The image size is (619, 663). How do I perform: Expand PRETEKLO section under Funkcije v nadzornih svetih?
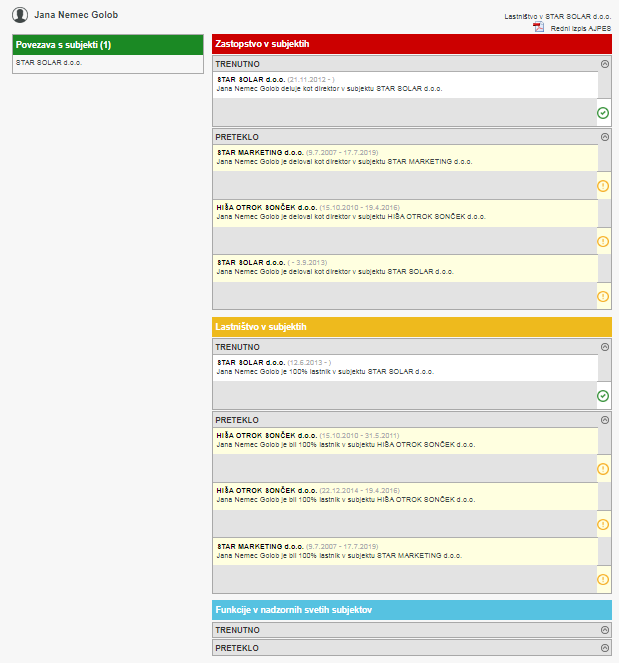[x=604, y=648]
